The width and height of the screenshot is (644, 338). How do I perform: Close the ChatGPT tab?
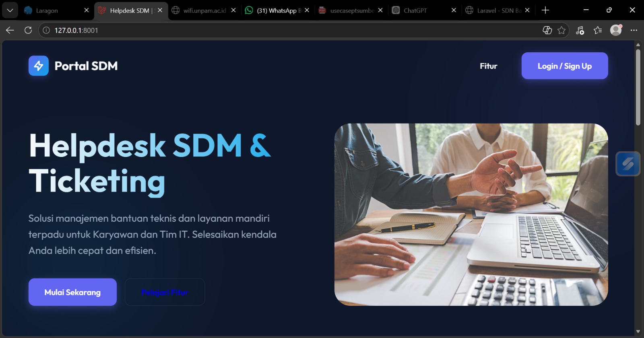(454, 10)
